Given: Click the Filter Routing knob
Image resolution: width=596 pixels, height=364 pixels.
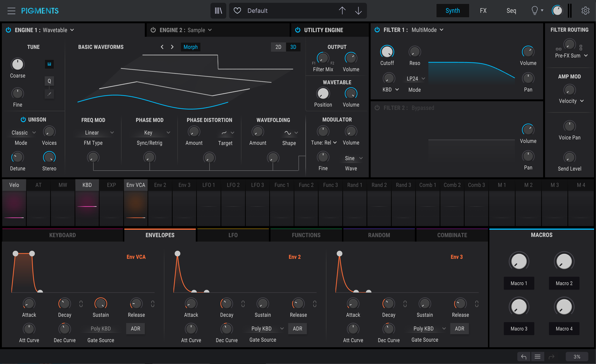Looking at the screenshot, I should click(569, 44).
